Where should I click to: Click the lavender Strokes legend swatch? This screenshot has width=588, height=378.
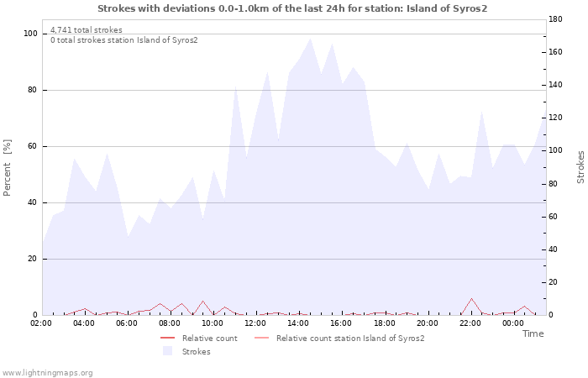(x=168, y=351)
